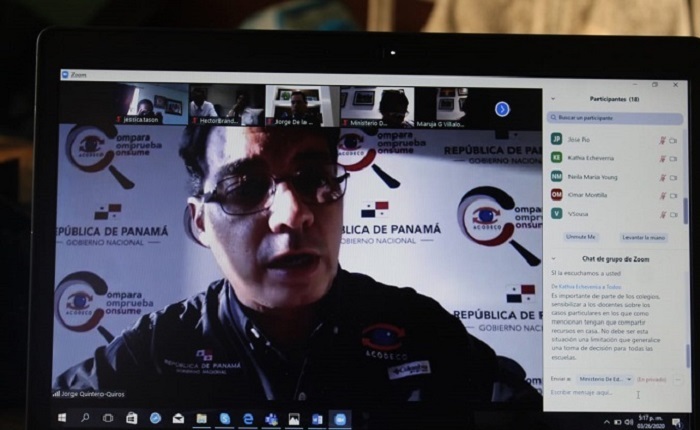The image size is (700, 430).
Task: Select jessica.tason video thumbnail
Action: click(151, 106)
